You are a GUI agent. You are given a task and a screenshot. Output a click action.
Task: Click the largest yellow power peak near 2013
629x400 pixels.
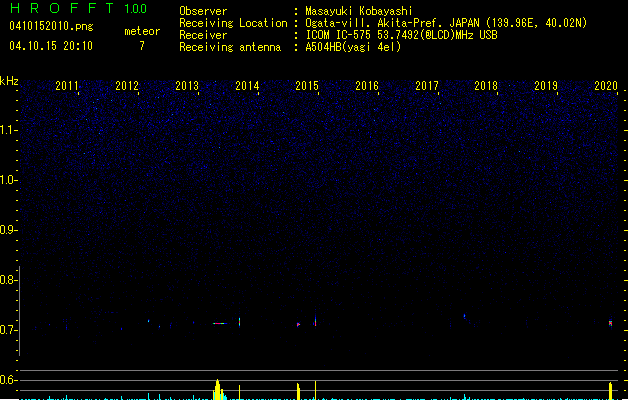click(218, 390)
